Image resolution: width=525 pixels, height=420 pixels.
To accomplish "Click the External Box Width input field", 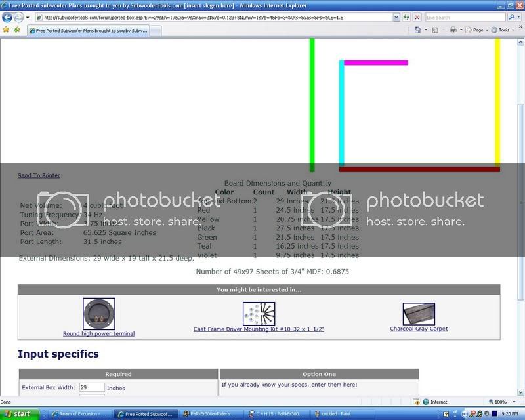I will (x=92, y=387).
